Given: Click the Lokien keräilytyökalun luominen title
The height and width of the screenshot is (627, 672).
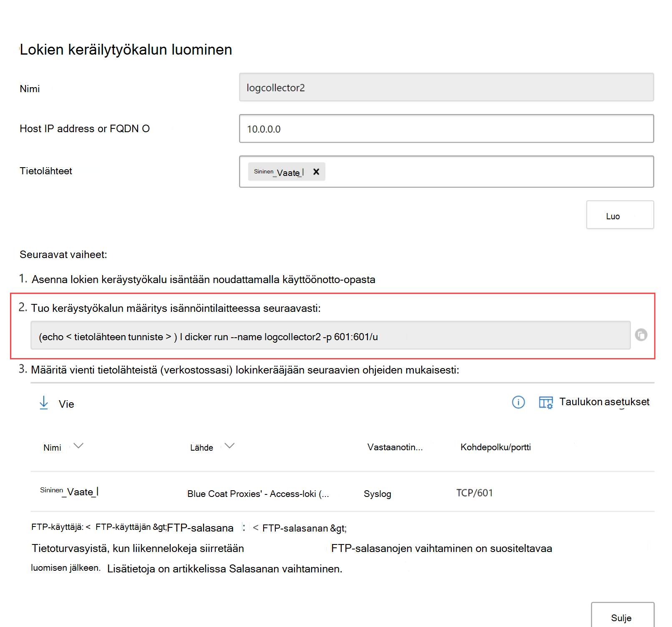Looking at the screenshot, I should (126, 50).
